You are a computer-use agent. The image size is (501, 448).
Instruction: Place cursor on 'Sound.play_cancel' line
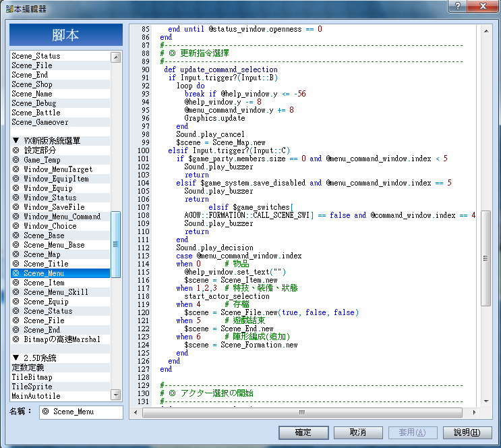pos(210,134)
